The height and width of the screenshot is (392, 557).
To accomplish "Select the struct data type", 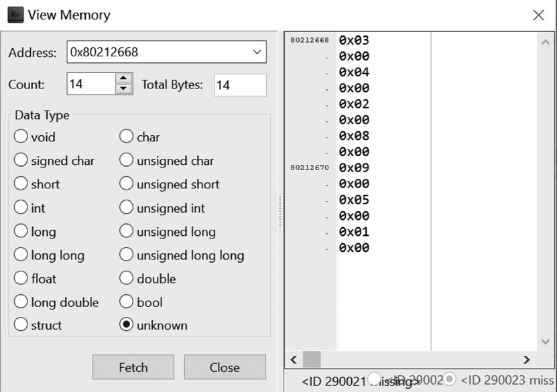I will (21, 324).
